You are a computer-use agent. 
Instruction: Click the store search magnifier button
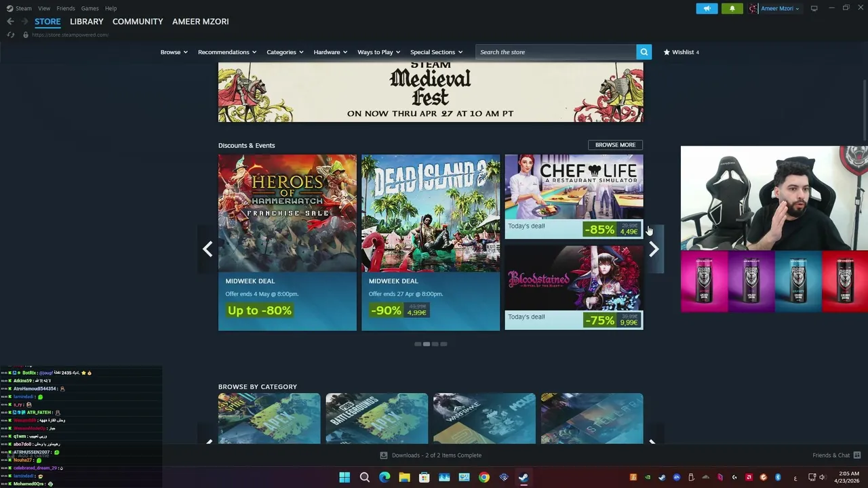coord(644,52)
